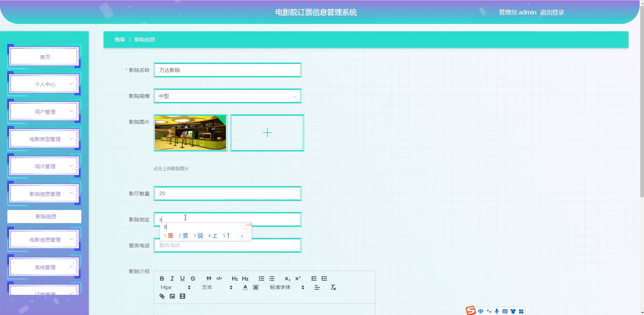Click the Sogou input method logo

(471, 311)
